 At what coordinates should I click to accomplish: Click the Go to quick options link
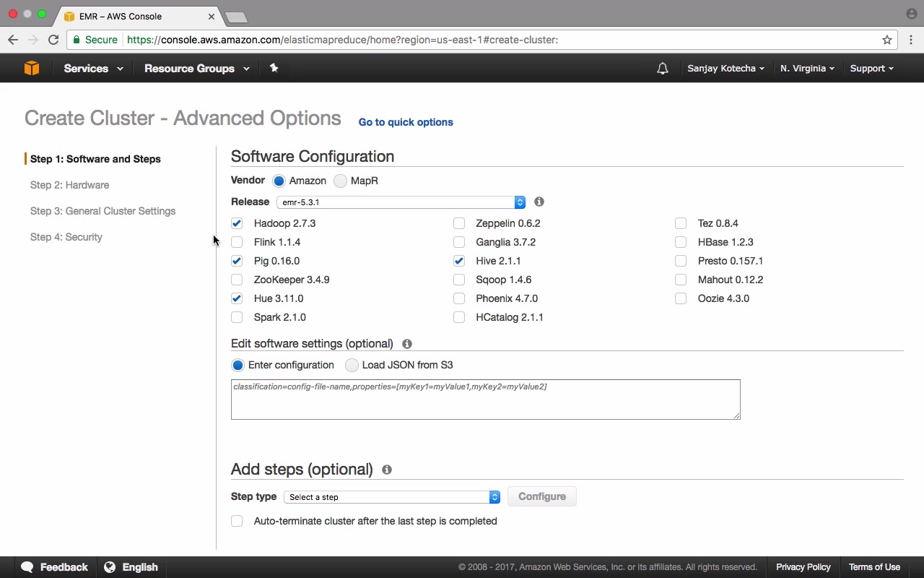click(406, 122)
